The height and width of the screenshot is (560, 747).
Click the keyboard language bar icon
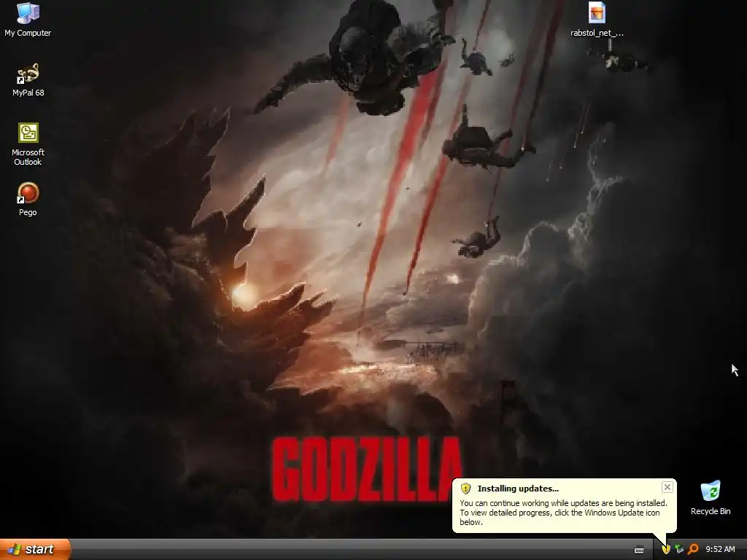[x=639, y=550]
